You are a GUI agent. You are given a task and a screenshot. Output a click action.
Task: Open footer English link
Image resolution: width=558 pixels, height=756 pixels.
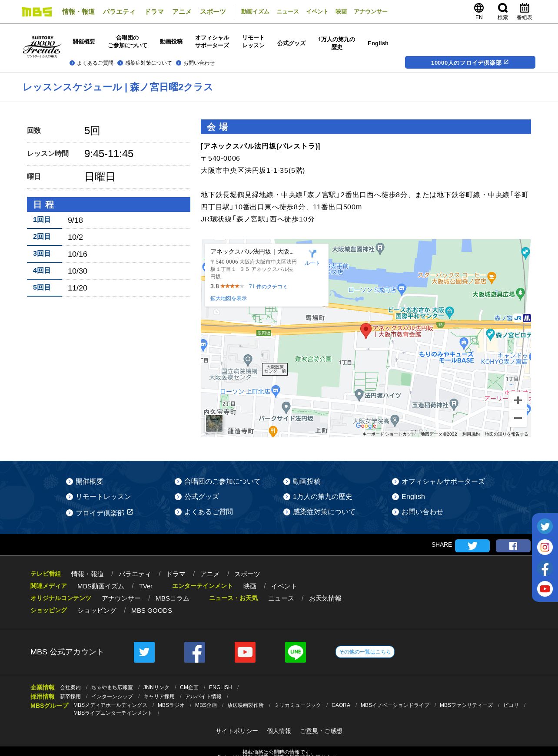[x=409, y=497]
